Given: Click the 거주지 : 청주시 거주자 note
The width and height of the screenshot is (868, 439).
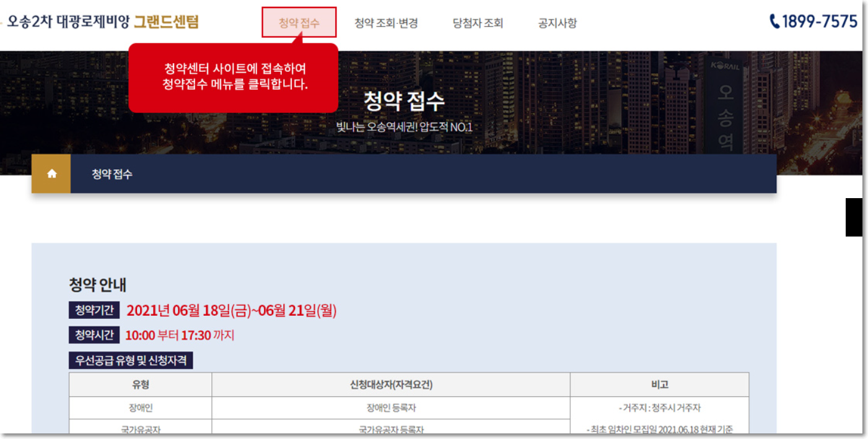Looking at the screenshot, I should 660,408.
